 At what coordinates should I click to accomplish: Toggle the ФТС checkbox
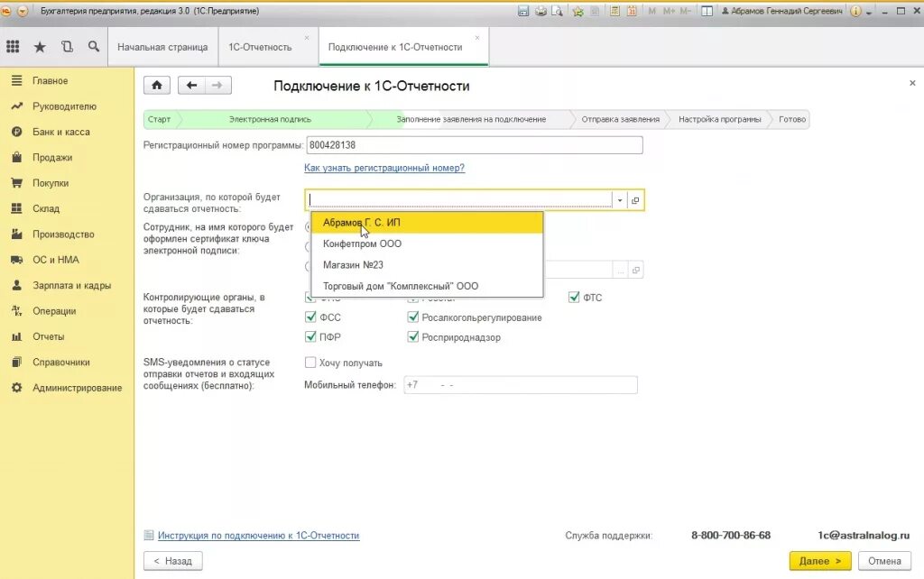[x=574, y=298]
